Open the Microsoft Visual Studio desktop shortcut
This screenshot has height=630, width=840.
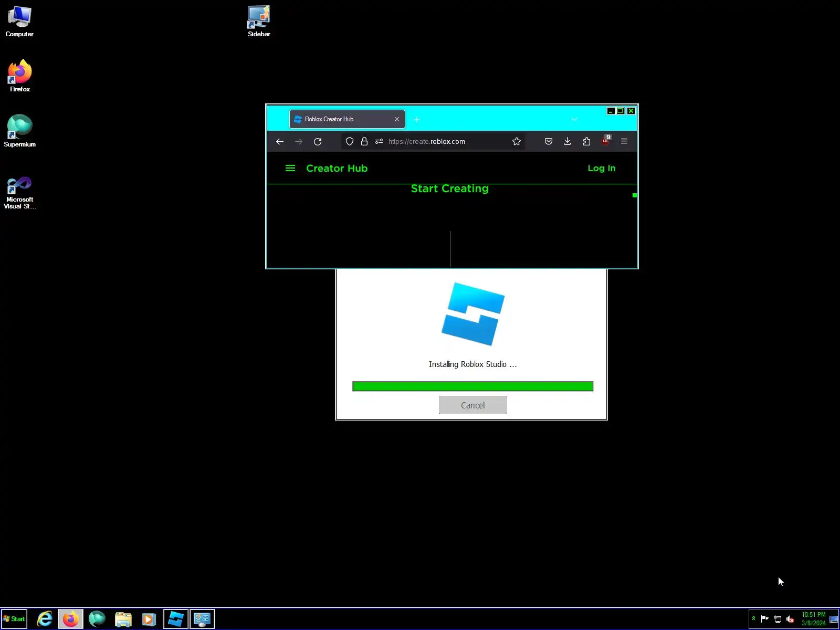click(x=19, y=193)
